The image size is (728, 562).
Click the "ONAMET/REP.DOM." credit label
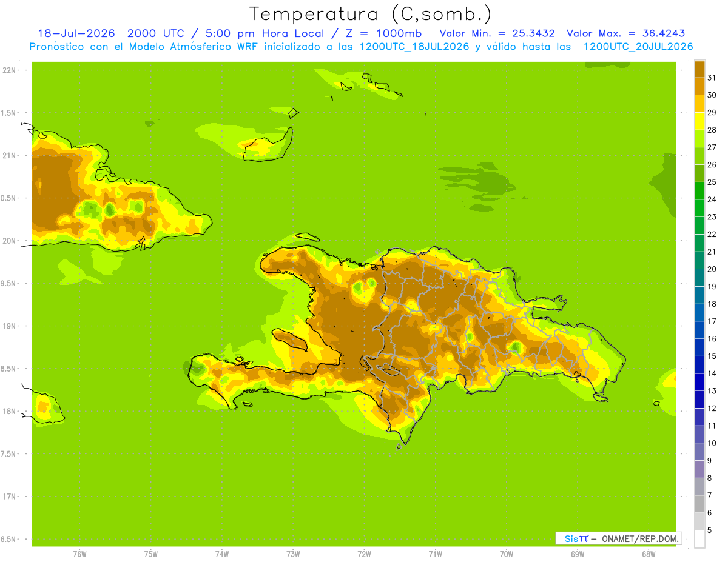[x=639, y=538]
